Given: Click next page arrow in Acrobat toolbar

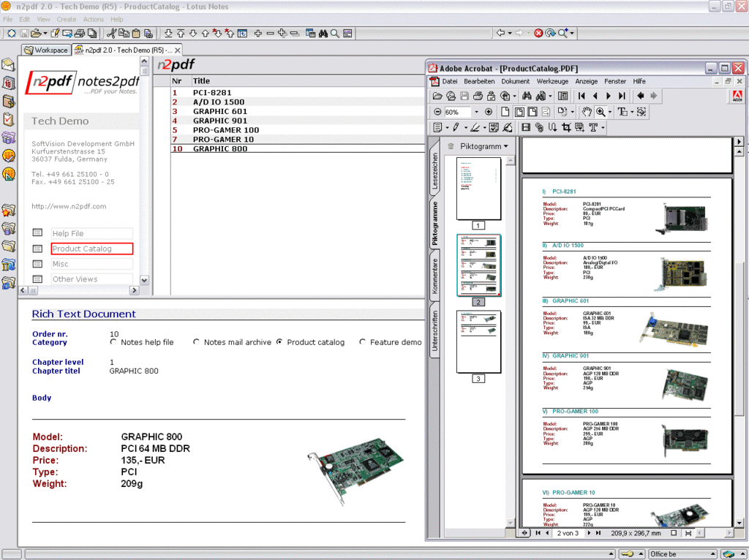Looking at the screenshot, I should (x=609, y=96).
